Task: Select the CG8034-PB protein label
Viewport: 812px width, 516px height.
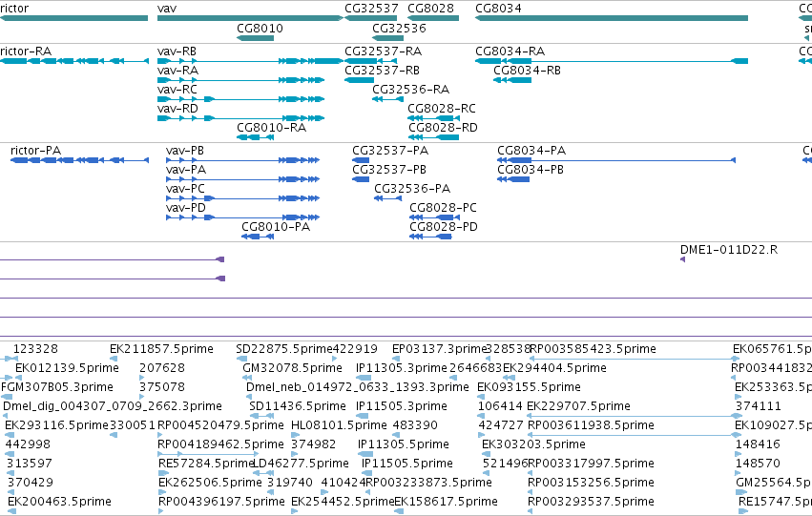Action: (531, 170)
